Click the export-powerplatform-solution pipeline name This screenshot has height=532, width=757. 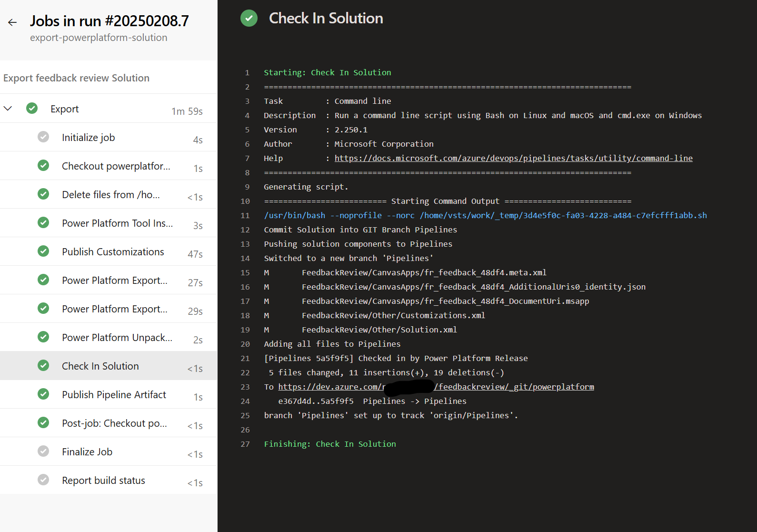point(99,38)
